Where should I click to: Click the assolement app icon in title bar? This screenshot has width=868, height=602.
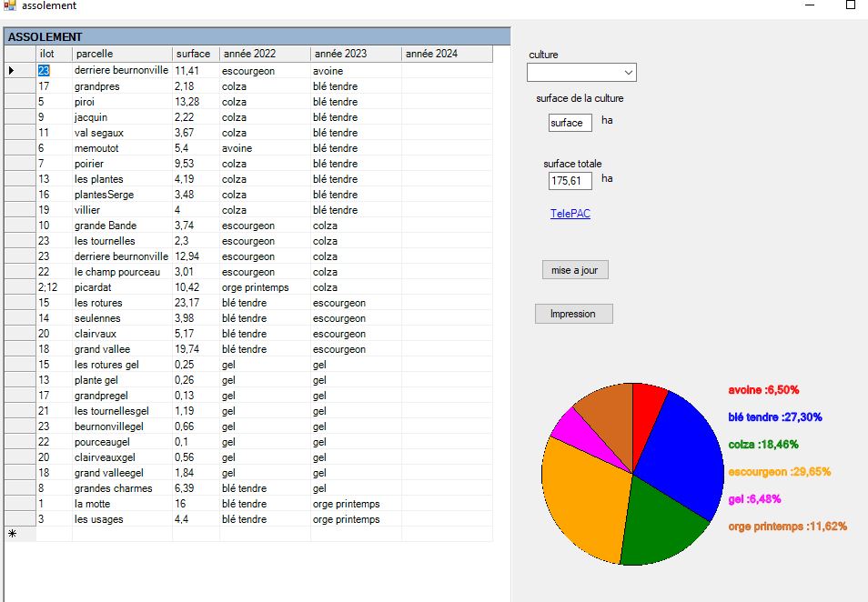[9, 5]
